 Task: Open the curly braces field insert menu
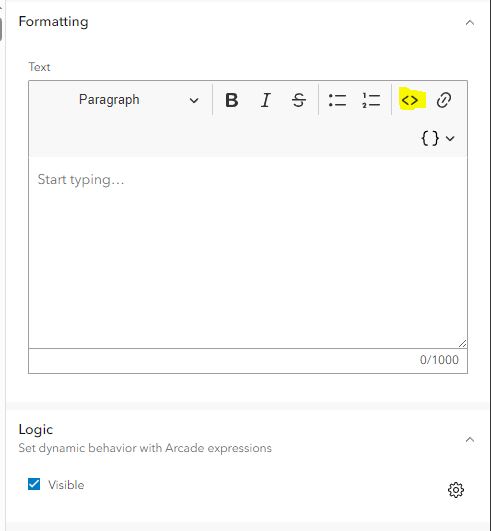click(x=437, y=138)
